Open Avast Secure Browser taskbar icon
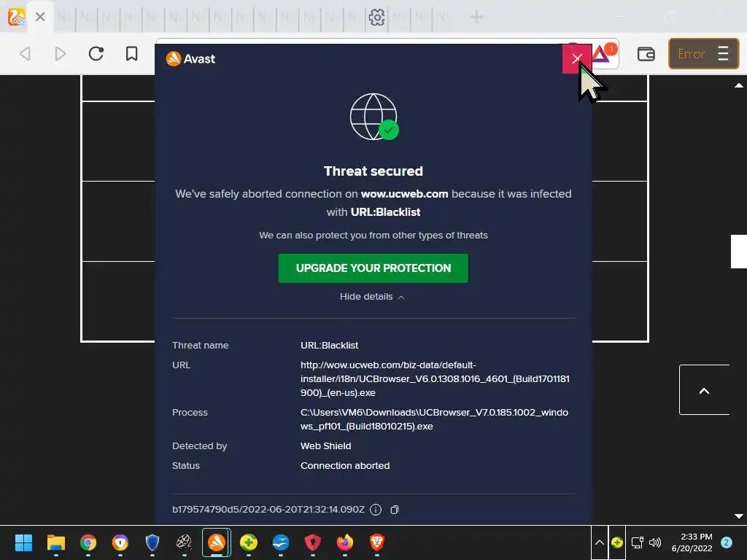 pyautogui.click(x=120, y=542)
